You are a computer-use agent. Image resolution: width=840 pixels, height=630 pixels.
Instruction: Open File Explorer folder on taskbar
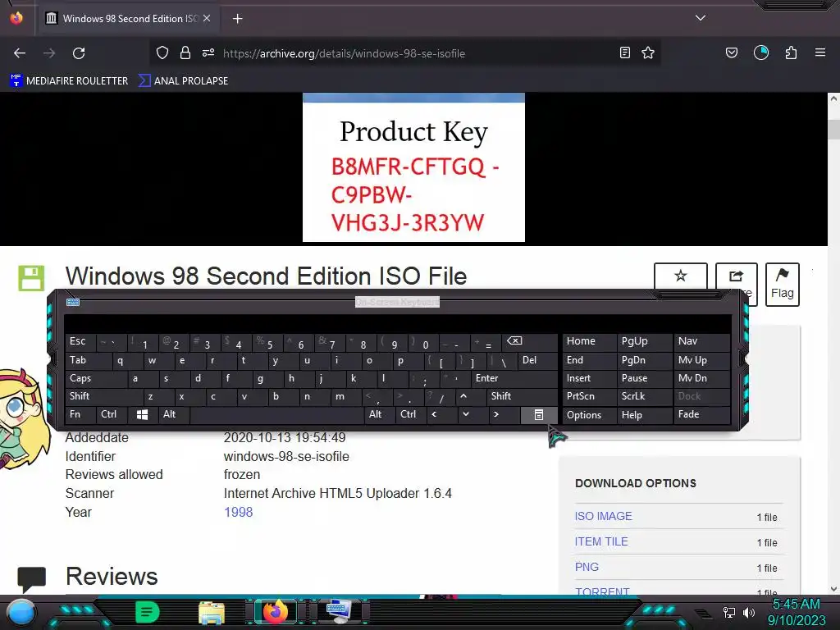pos(211,612)
